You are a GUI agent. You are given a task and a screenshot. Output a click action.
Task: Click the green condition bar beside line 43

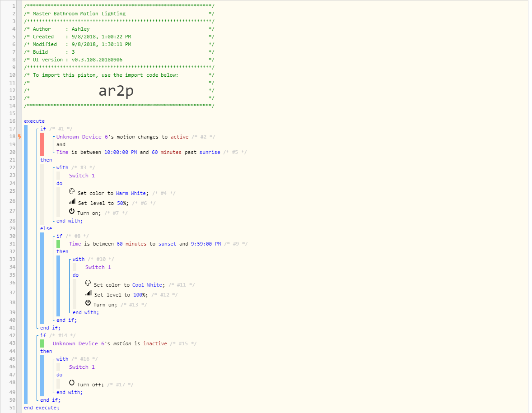pyautogui.click(x=42, y=343)
